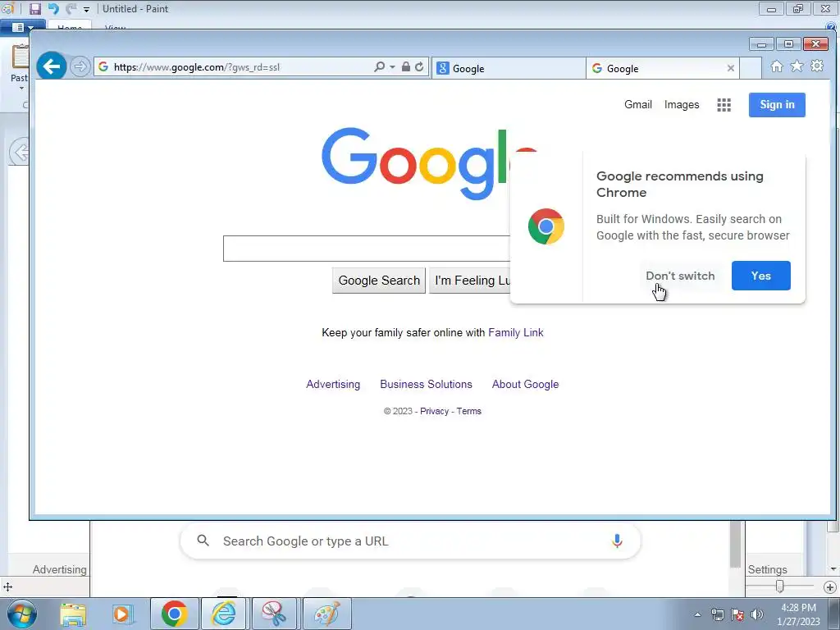840x630 pixels.
Task: Click the volume speaker tray icon
Action: click(756, 614)
